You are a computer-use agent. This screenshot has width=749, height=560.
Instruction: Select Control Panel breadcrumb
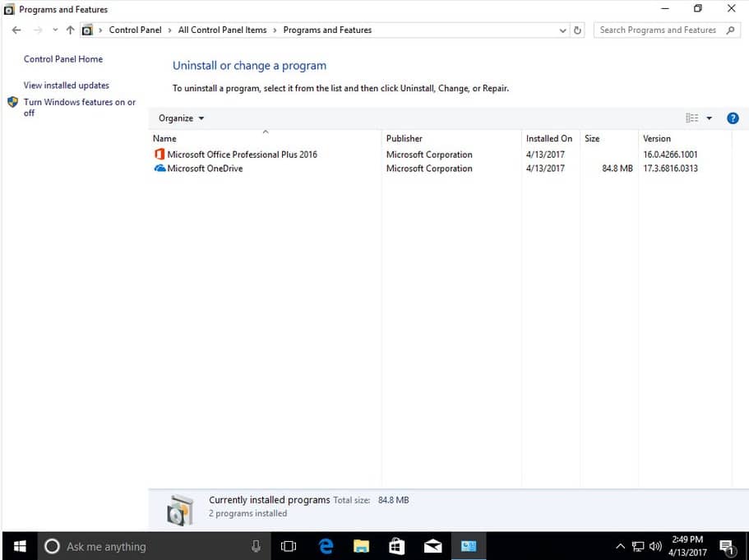tap(135, 30)
